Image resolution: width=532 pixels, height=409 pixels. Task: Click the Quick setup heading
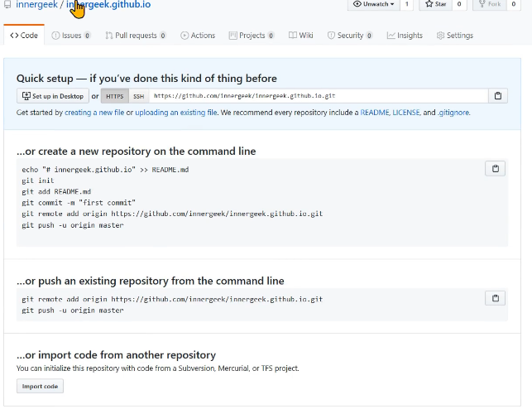(x=146, y=79)
